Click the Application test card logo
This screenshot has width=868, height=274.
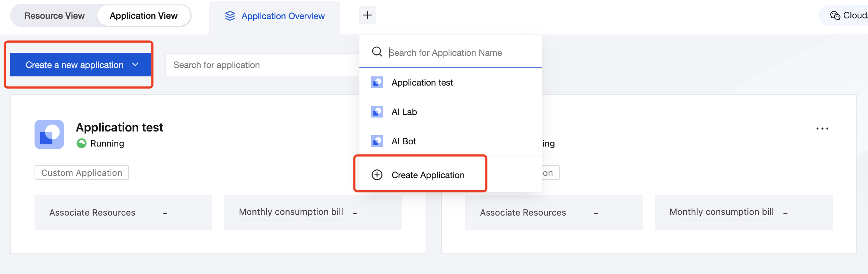[x=49, y=134]
